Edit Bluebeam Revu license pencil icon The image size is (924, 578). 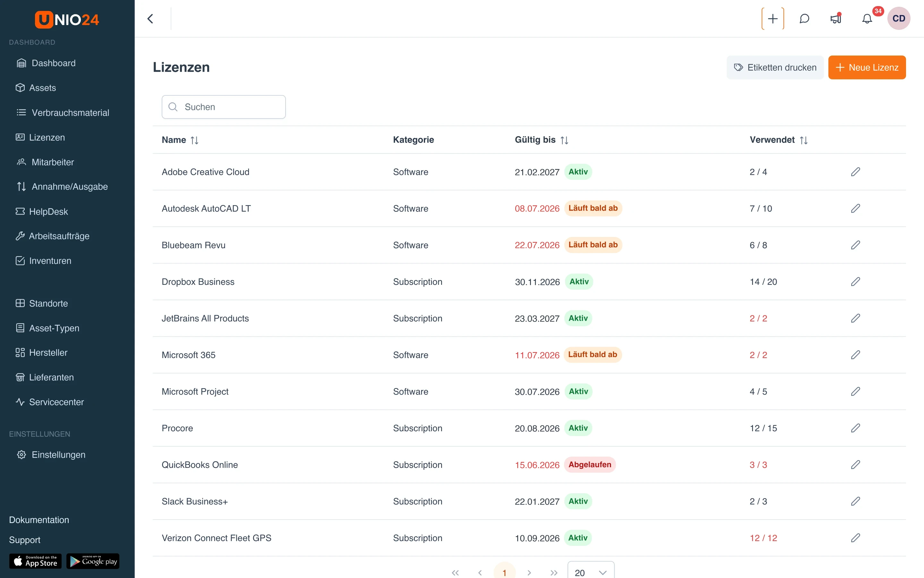click(x=855, y=245)
